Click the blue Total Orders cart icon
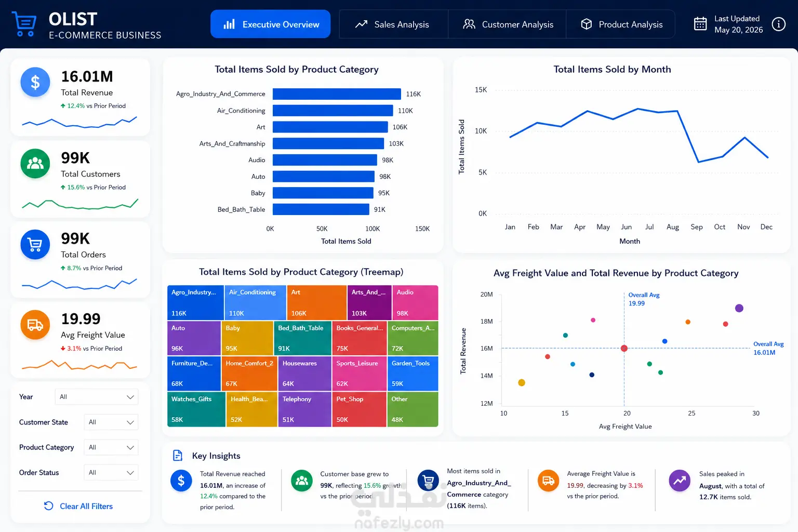 [x=35, y=244]
